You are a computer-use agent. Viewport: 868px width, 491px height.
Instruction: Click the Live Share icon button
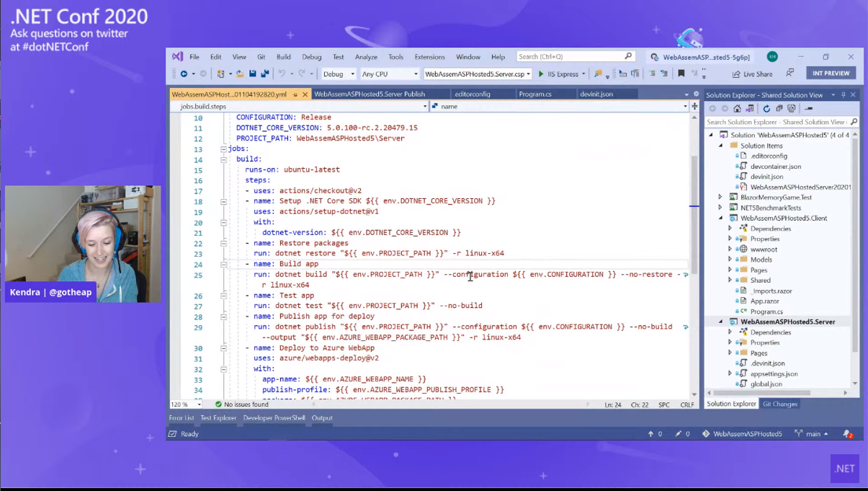click(752, 74)
